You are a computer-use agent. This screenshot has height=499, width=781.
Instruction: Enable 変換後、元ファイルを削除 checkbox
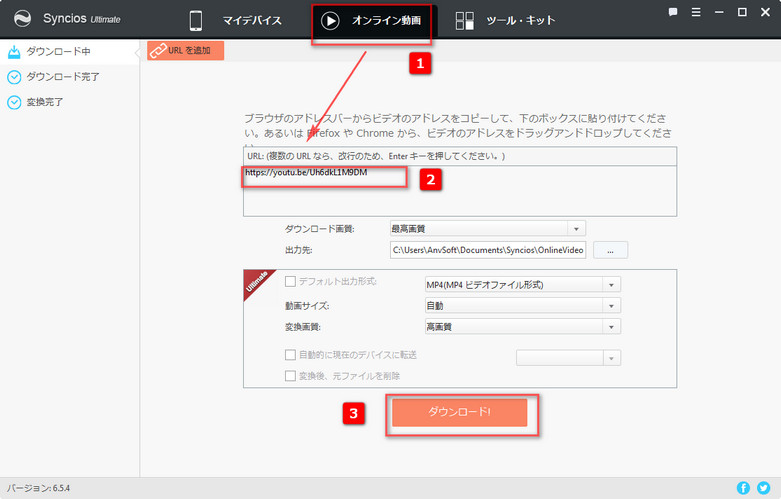click(x=290, y=375)
